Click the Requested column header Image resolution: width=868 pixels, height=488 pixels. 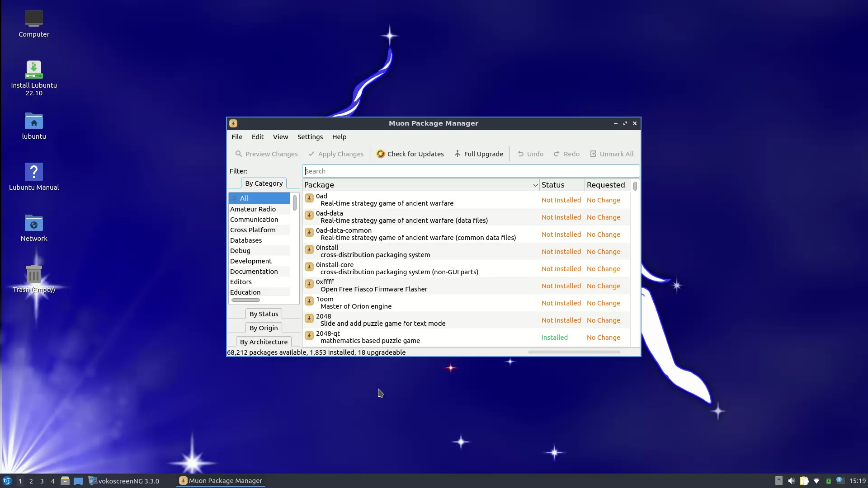tap(607, 185)
